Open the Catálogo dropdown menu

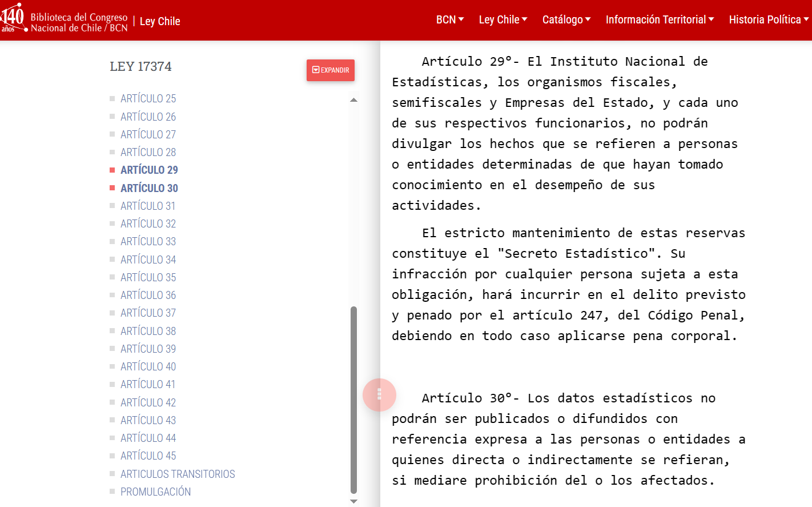566,20
